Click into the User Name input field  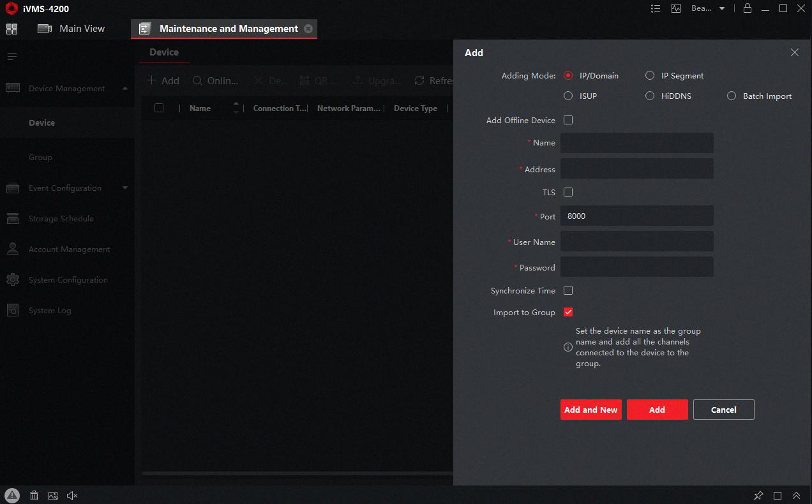click(x=637, y=242)
